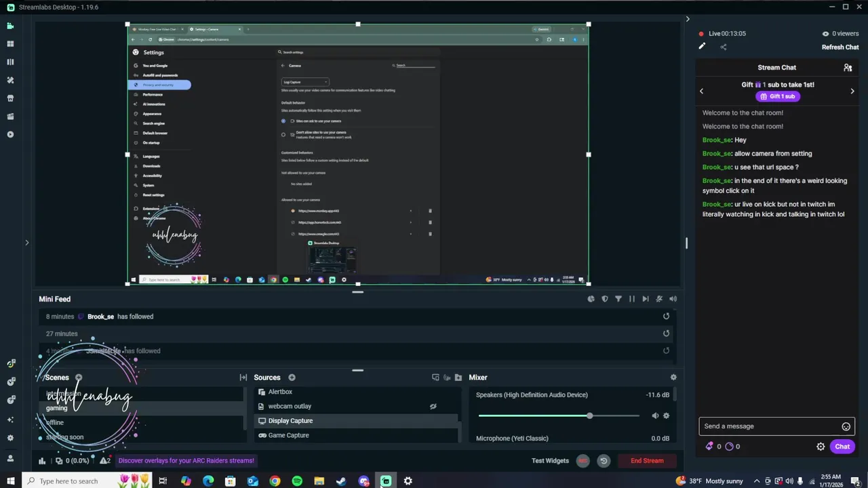Image resolution: width=868 pixels, height=488 pixels.
Task: Replay Brook_se has followed alert
Action: pos(666,317)
